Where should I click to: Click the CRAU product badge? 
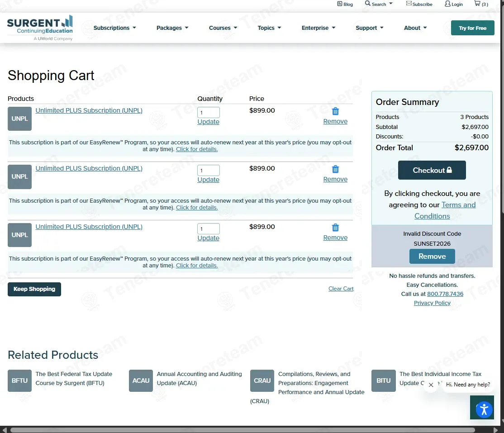tap(262, 381)
